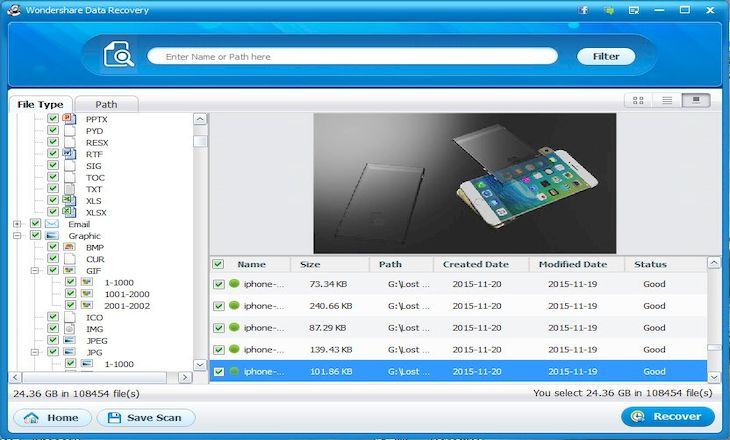The width and height of the screenshot is (730, 440).
Task: Sort by the Size column header
Action: point(310,264)
